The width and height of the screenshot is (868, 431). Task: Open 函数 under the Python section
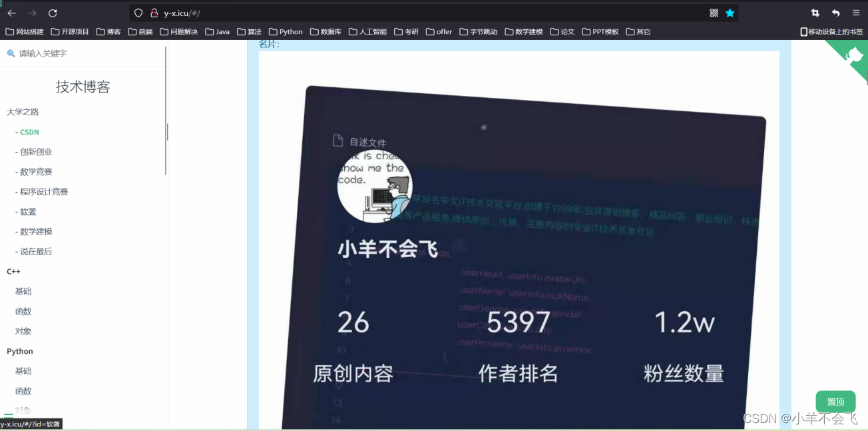coord(23,391)
